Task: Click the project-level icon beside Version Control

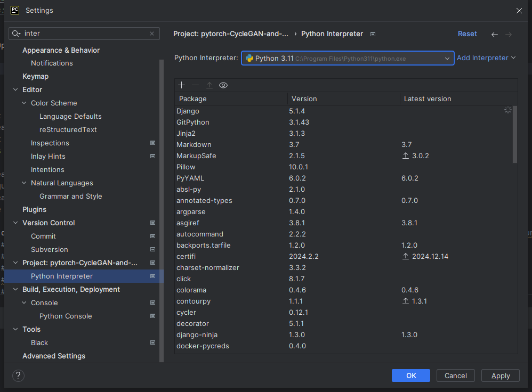Action: 152,223
